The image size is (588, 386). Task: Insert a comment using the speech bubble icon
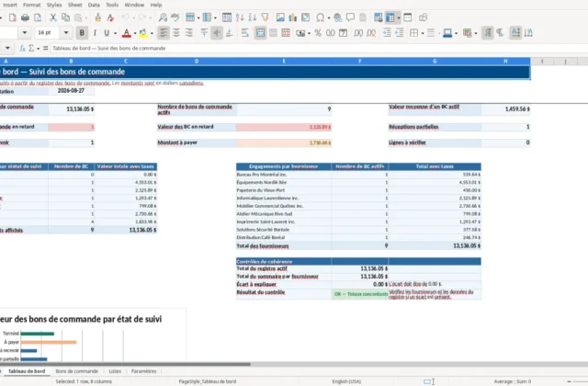coord(350,17)
